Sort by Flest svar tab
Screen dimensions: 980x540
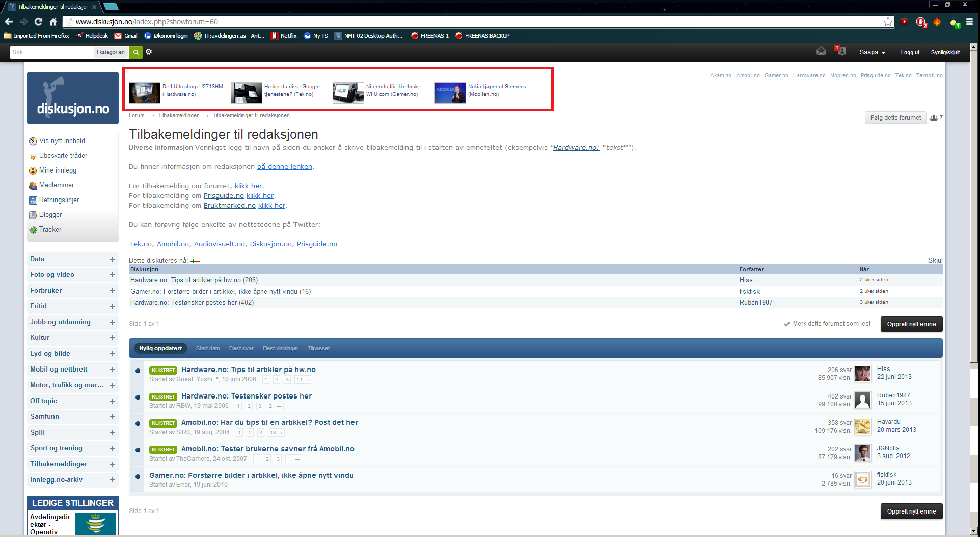coord(241,348)
